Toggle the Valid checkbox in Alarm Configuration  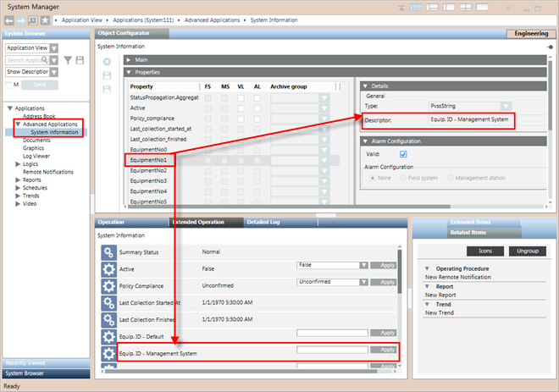point(403,154)
